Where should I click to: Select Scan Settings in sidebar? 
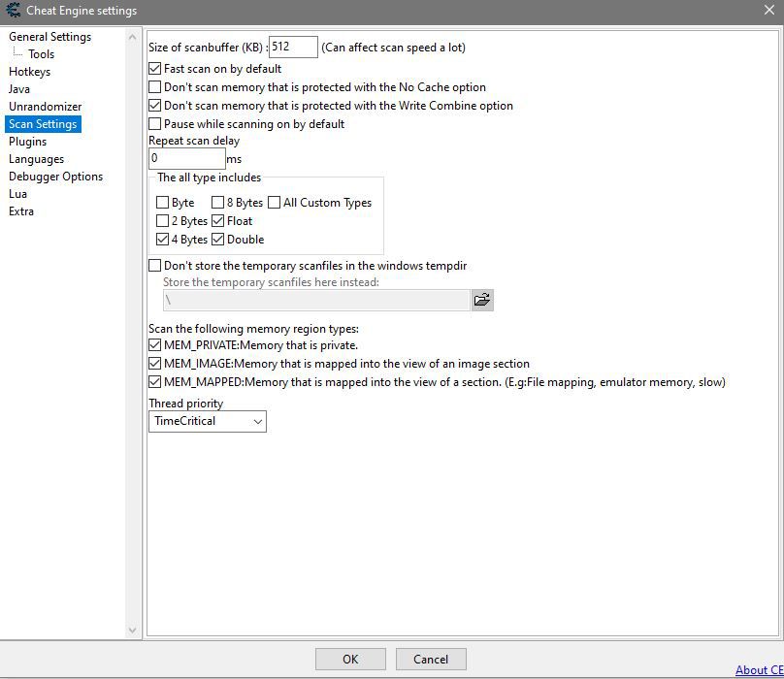[x=43, y=124]
